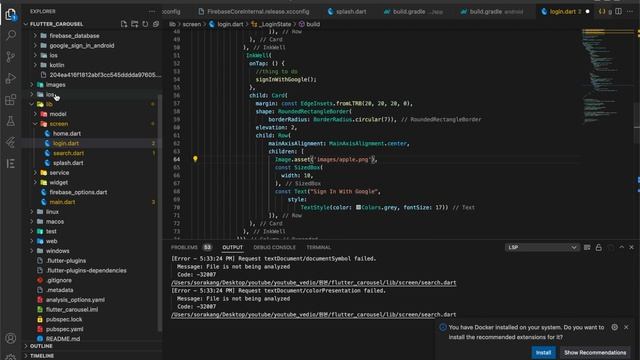Dismiss the Docker notification
The height and width of the screenshot is (360, 640).
click(626, 327)
